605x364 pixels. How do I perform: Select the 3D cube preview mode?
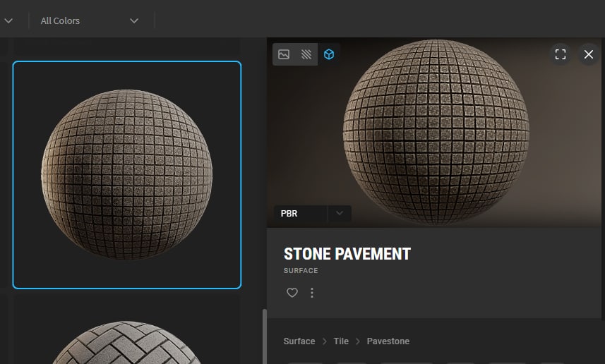(x=329, y=54)
